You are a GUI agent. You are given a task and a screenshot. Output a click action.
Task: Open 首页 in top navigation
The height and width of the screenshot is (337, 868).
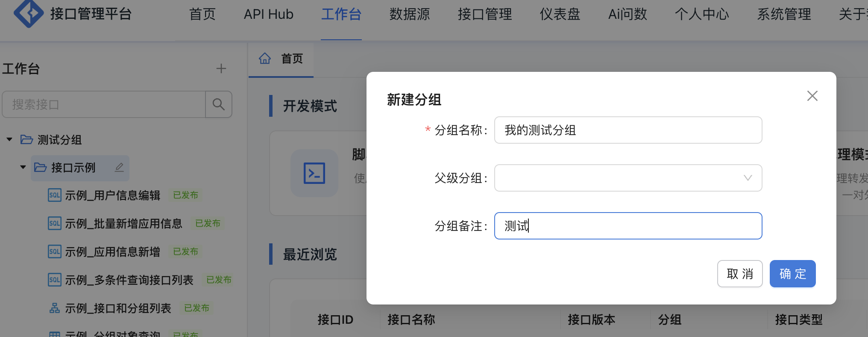(202, 14)
